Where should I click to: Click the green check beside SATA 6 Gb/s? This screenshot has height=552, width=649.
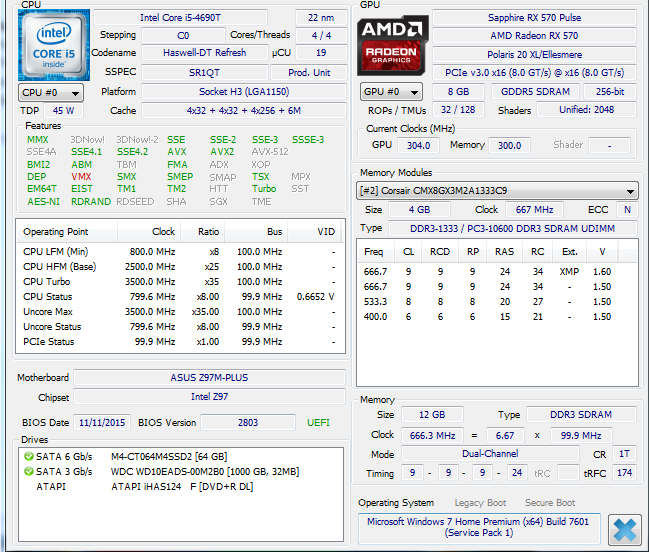click(x=29, y=456)
